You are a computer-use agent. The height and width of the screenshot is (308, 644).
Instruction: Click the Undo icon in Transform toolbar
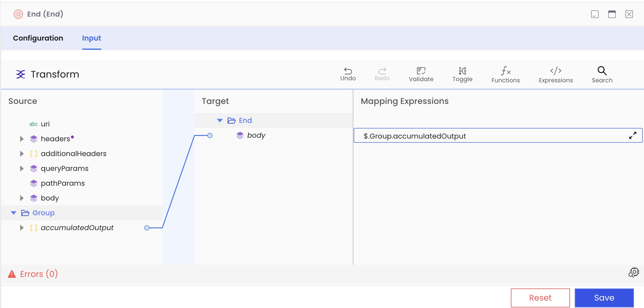pyautogui.click(x=348, y=71)
